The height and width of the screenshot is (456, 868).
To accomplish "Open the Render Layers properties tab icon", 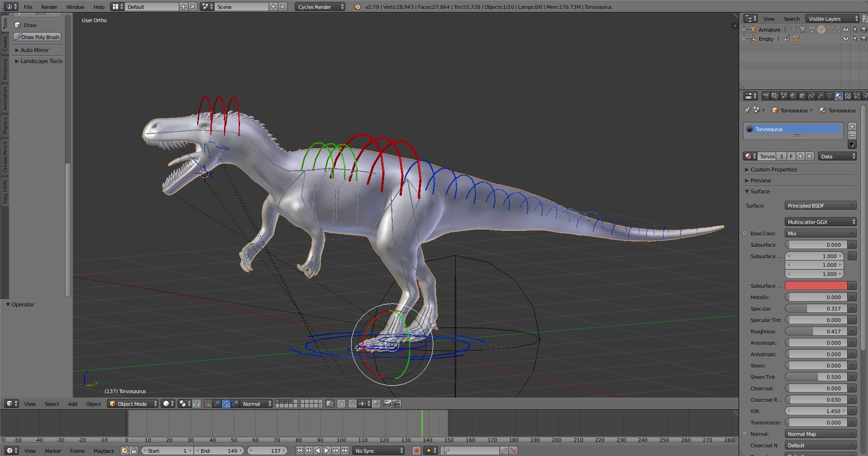I will pyautogui.click(x=774, y=96).
